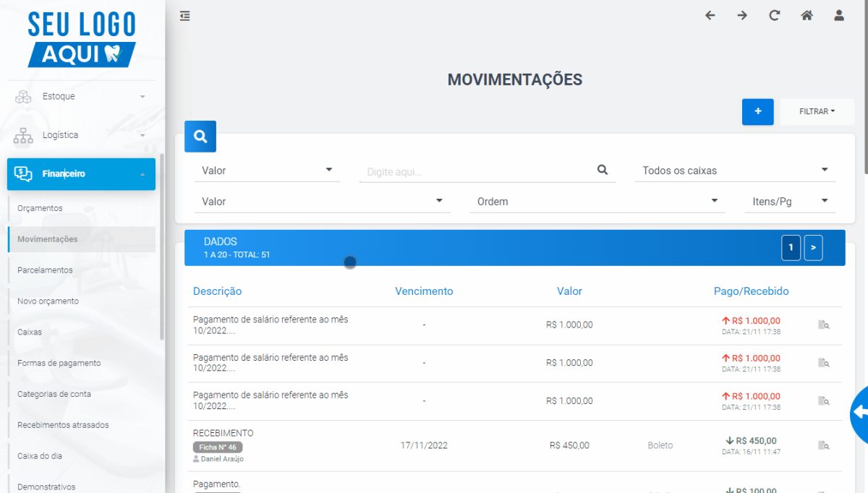View details icon for RECEBIMENTO R$ 450,00 row

tap(823, 445)
